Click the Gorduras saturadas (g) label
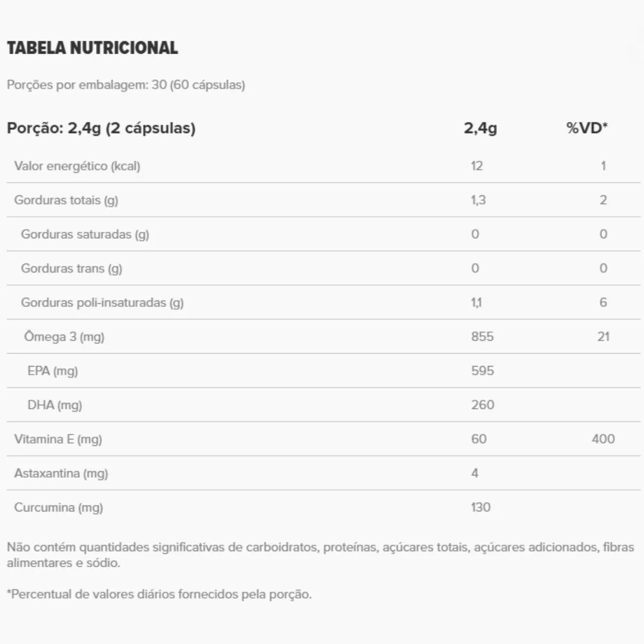 click(x=85, y=234)
